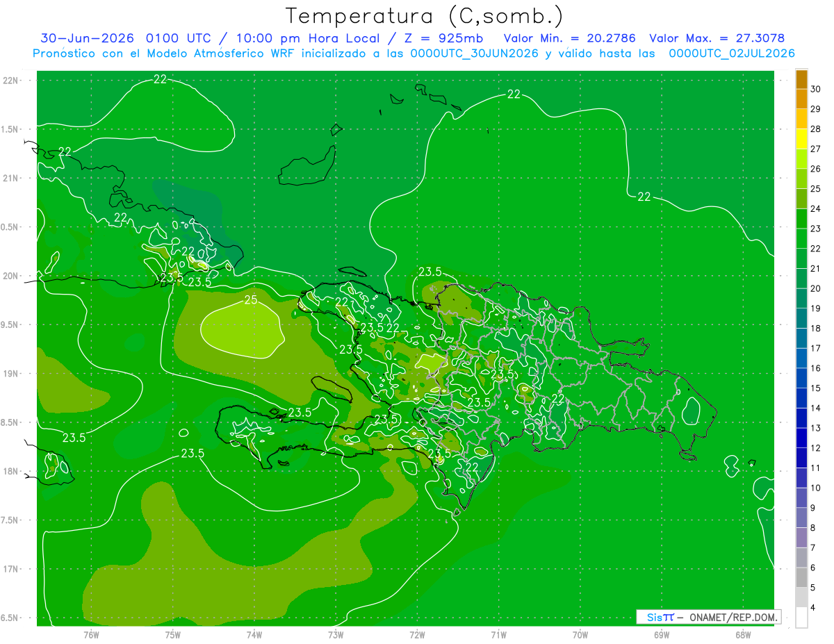Click the "22N" latitude axis label
Image resolution: width=834 pixels, height=644 pixels.
[11, 81]
